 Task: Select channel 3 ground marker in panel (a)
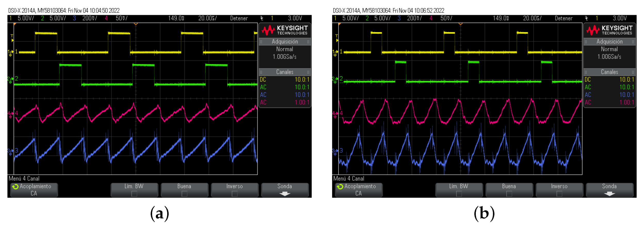click(11, 151)
